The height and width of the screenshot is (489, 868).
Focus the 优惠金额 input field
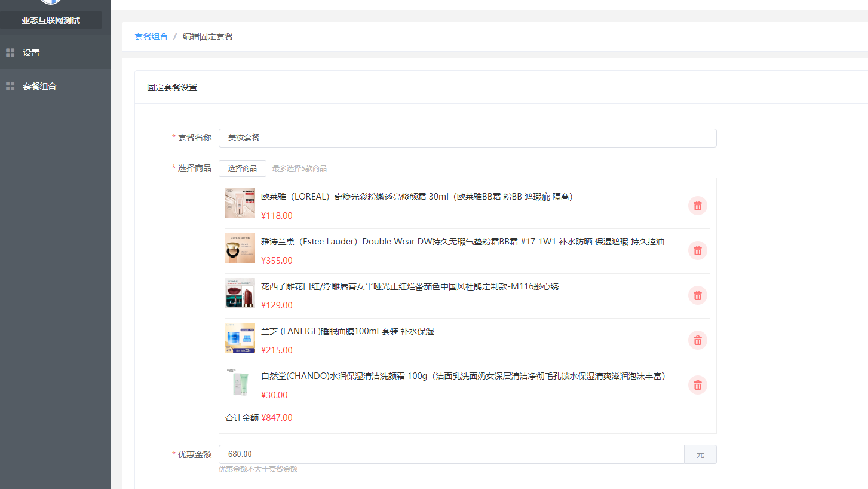[x=452, y=454]
